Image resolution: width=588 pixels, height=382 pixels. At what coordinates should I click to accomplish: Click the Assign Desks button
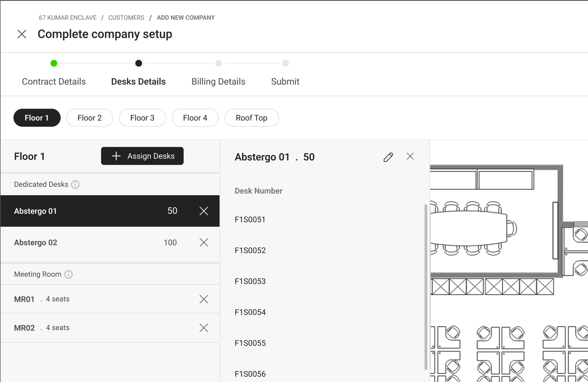142,156
